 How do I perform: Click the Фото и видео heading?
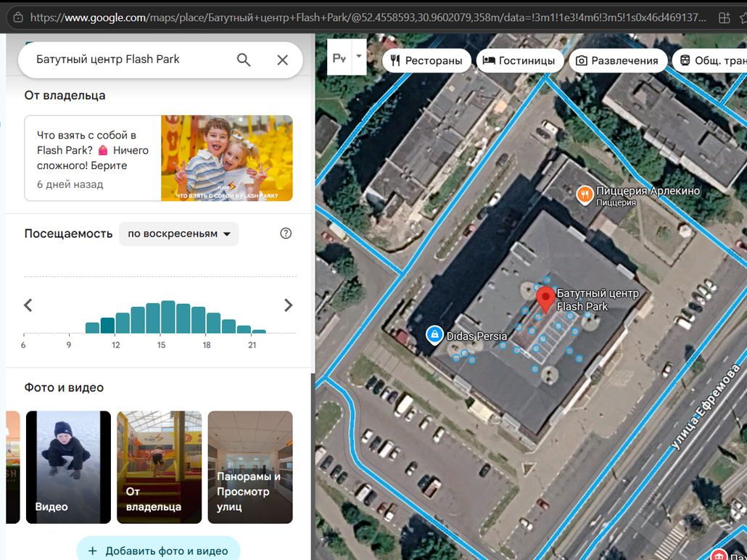click(64, 387)
